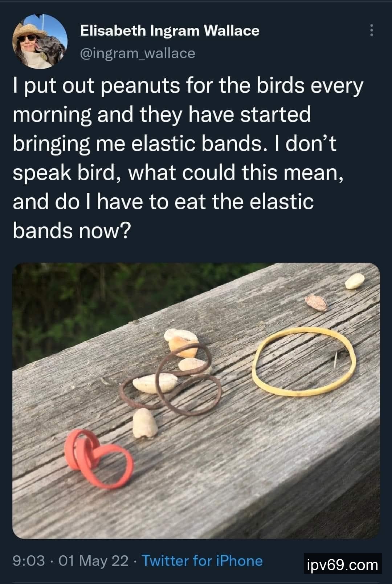Click the small nail inside the yellow band
Image resolution: width=392 pixels, height=584 pixels.
tap(336, 358)
